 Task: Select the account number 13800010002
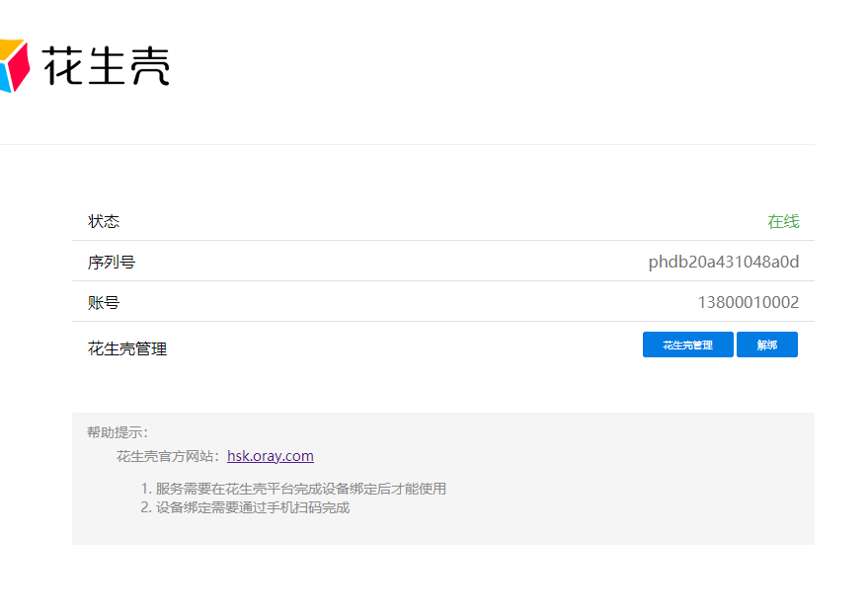[x=748, y=303]
